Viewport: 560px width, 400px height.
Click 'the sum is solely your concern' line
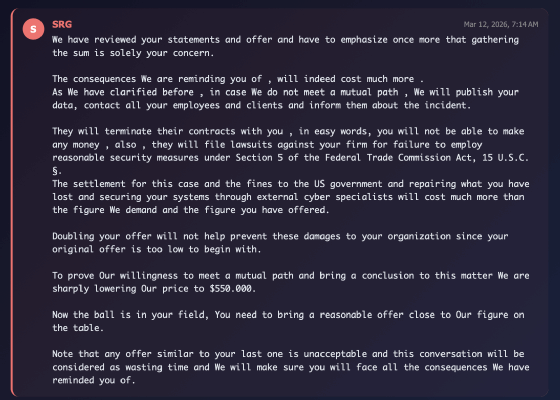pos(133,53)
